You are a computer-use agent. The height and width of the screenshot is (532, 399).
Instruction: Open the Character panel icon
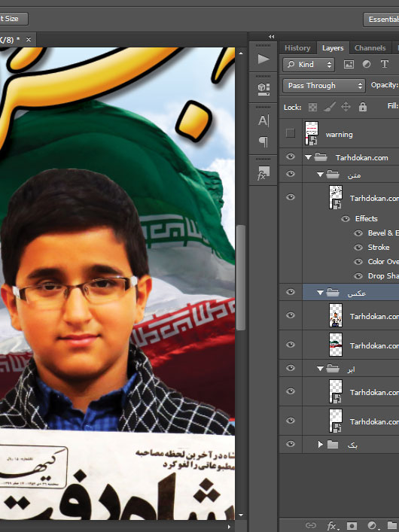tap(263, 120)
